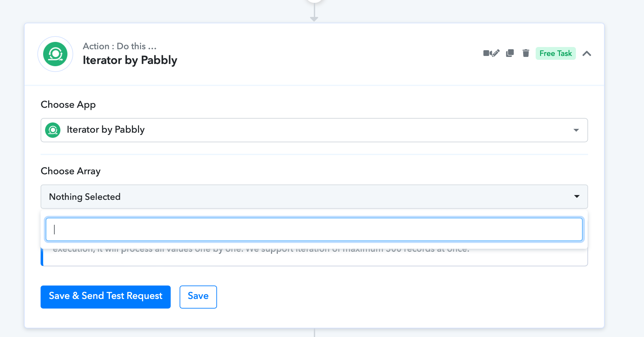644x337 pixels.
Task: Select the Iterator by Pabbly app field
Action: click(x=314, y=130)
